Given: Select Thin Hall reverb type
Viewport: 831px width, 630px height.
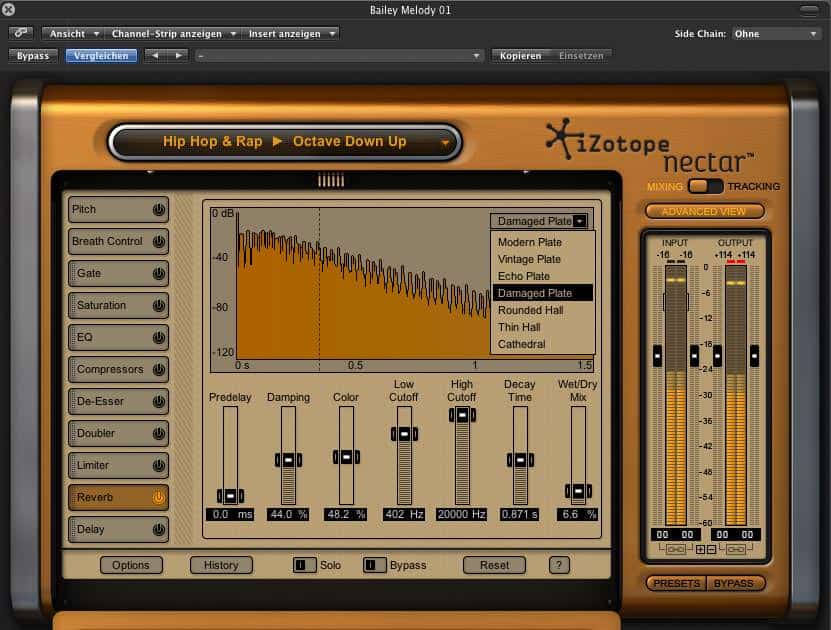Looking at the screenshot, I should tap(543, 327).
